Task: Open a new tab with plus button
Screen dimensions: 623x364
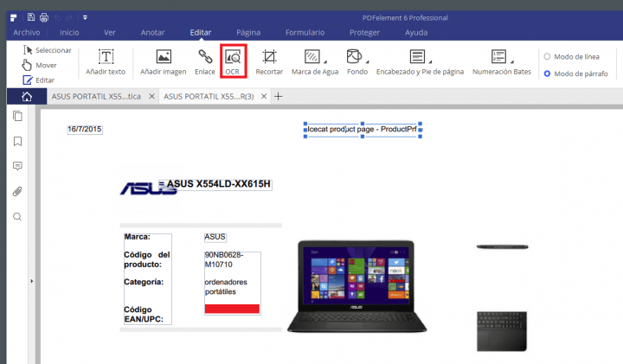Action: (x=279, y=97)
